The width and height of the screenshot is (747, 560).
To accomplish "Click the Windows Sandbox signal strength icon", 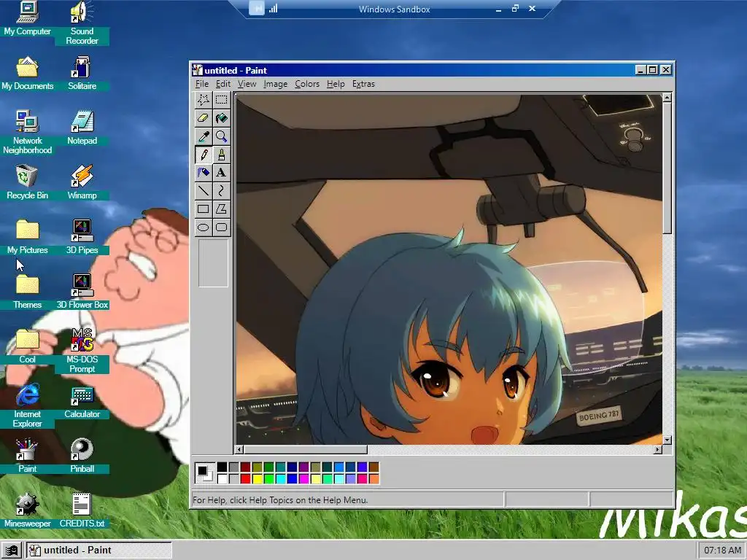I will pos(273,9).
